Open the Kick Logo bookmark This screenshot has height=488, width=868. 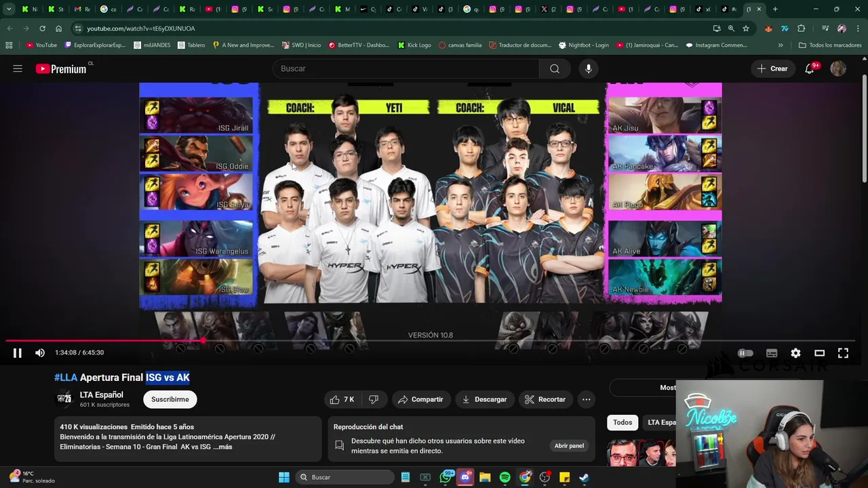[x=414, y=45]
